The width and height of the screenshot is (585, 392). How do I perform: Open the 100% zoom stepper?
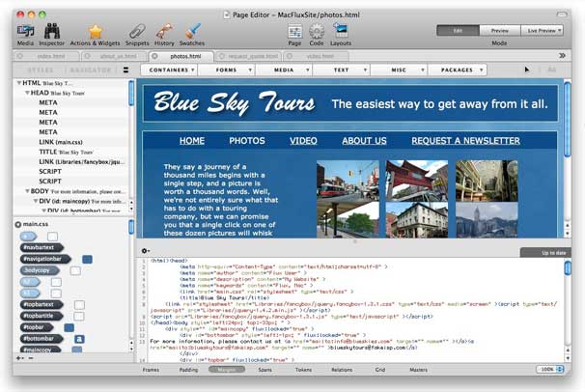pyautogui.click(x=560, y=369)
